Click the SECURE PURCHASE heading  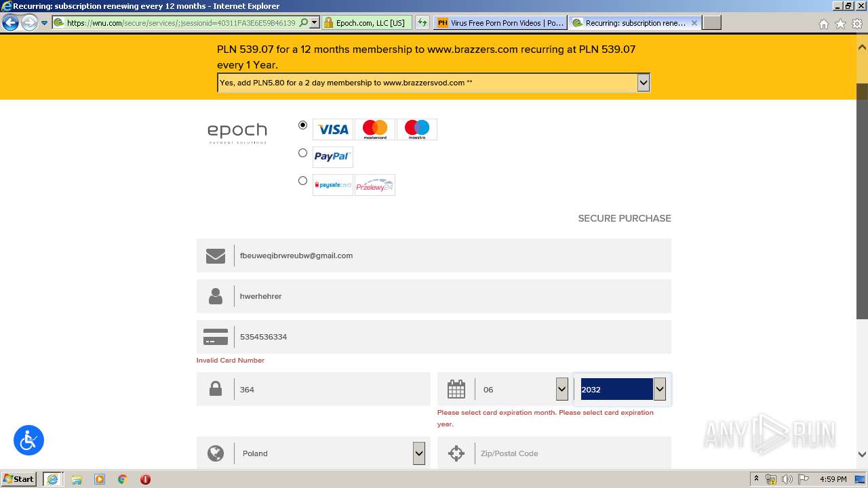pyautogui.click(x=625, y=218)
